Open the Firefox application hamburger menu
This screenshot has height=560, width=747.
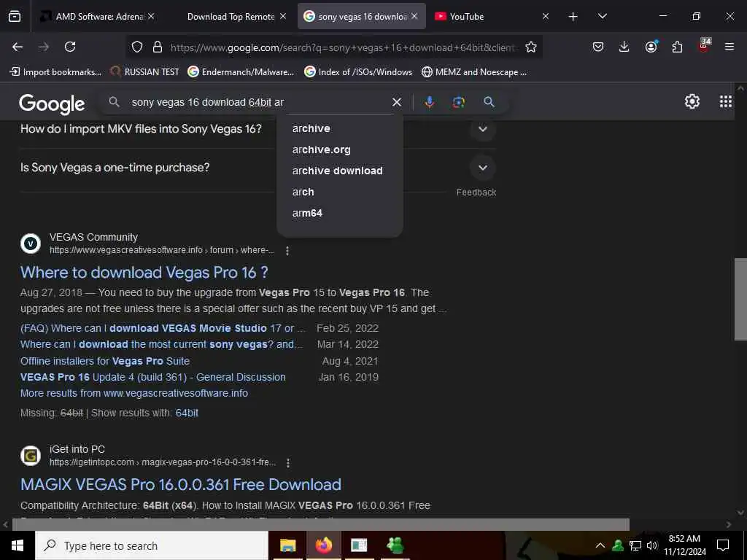pyautogui.click(x=729, y=47)
